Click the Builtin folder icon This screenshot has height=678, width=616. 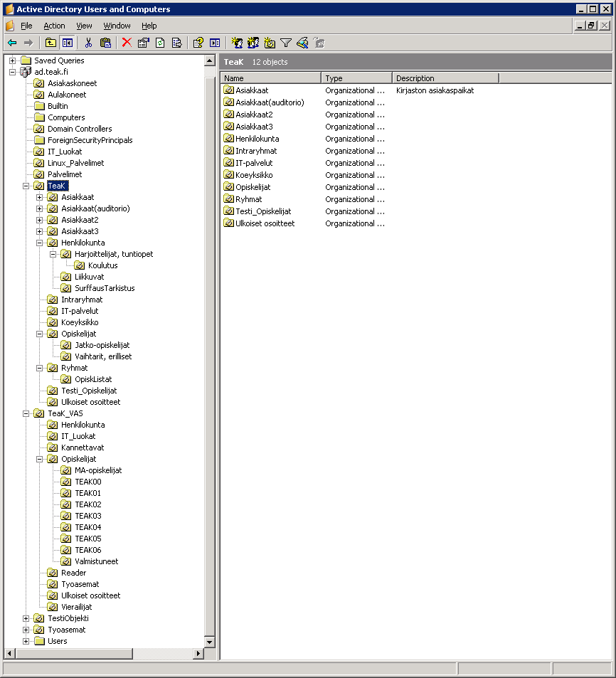point(39,106)
